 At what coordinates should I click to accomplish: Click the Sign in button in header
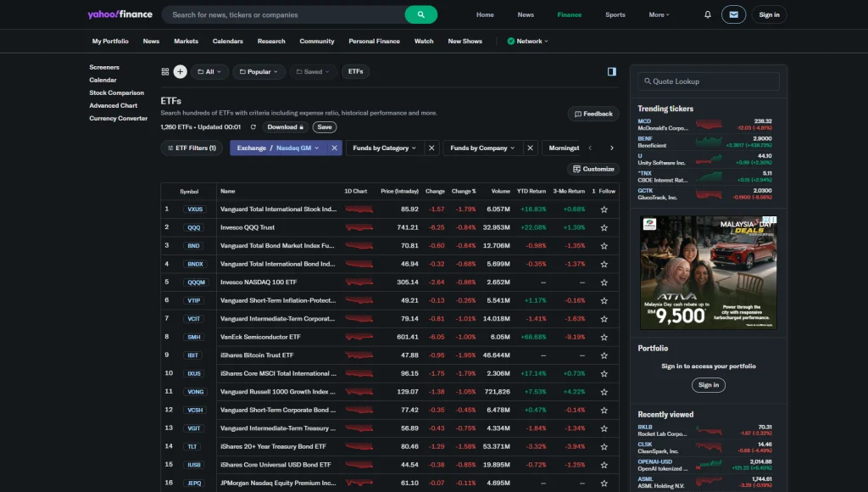(769, 14)
